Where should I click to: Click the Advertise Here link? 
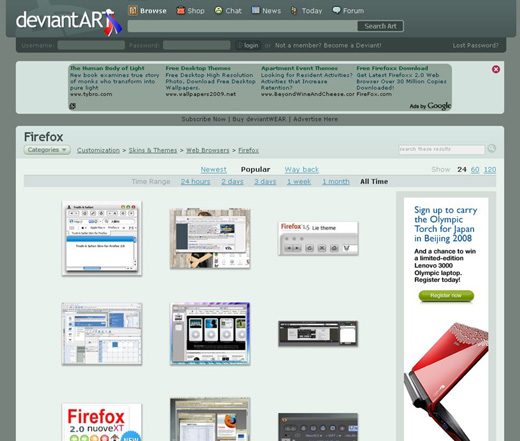pyautogui.click(x=315, y=119)
